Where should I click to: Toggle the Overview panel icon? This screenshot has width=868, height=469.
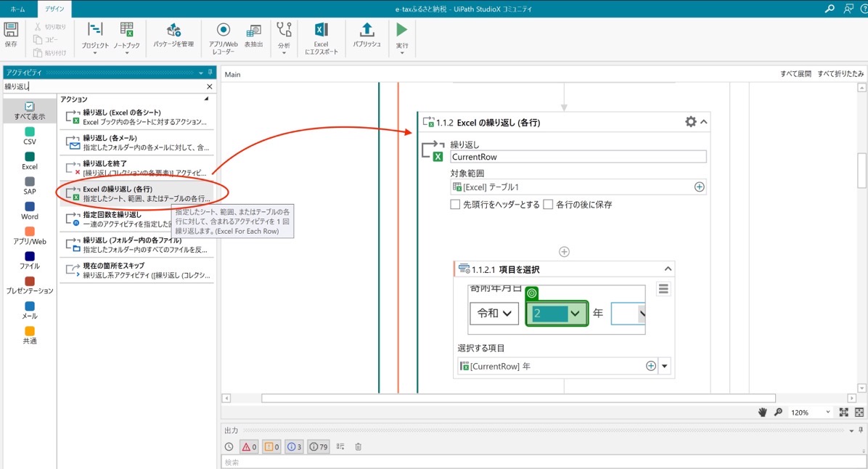click(x=859, y=412)
